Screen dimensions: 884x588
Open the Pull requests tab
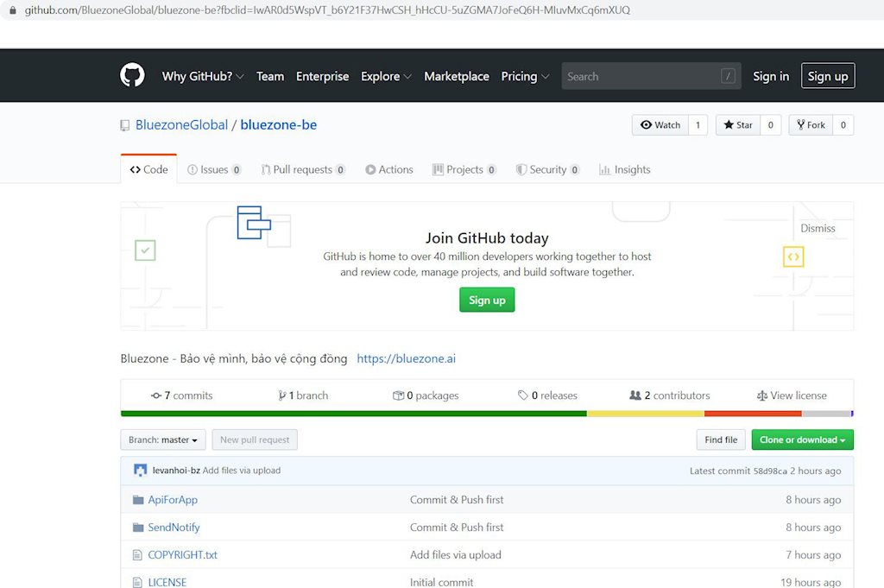click(x=302, y=170)
